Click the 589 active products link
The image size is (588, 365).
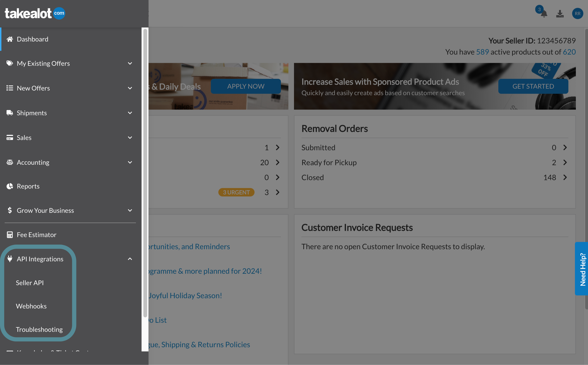pos(482,52)
